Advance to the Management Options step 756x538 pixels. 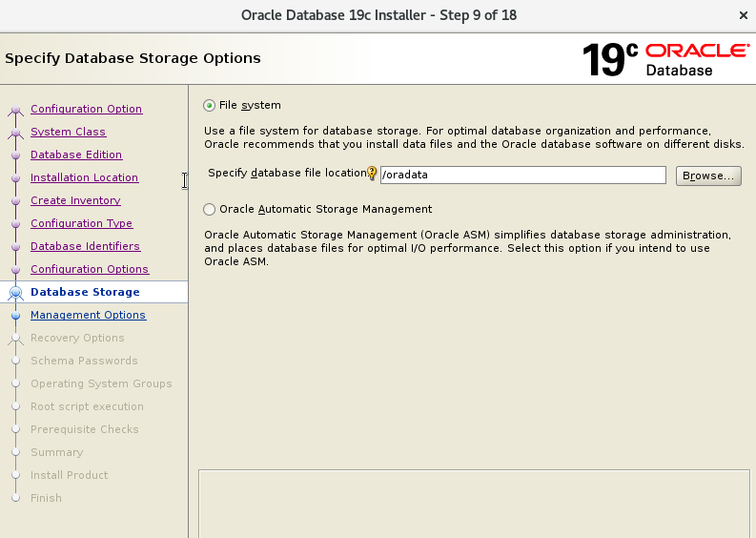click(89, 315)
